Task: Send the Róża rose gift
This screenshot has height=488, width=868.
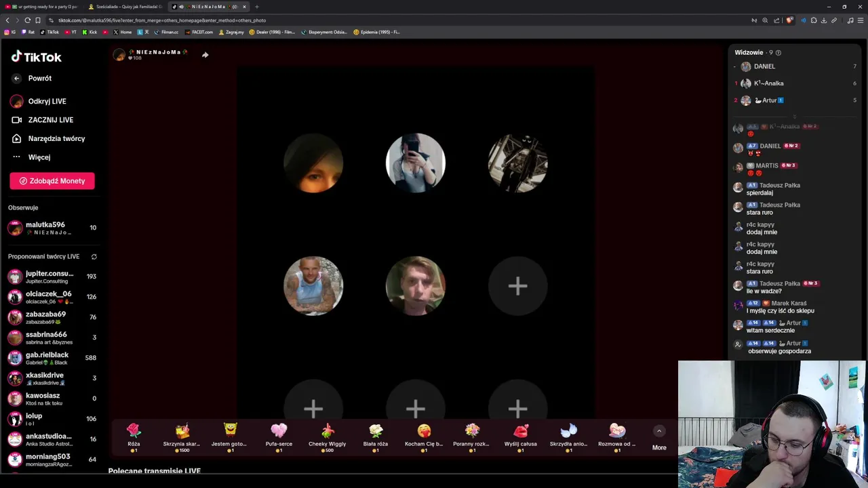Action: [134, 436]
